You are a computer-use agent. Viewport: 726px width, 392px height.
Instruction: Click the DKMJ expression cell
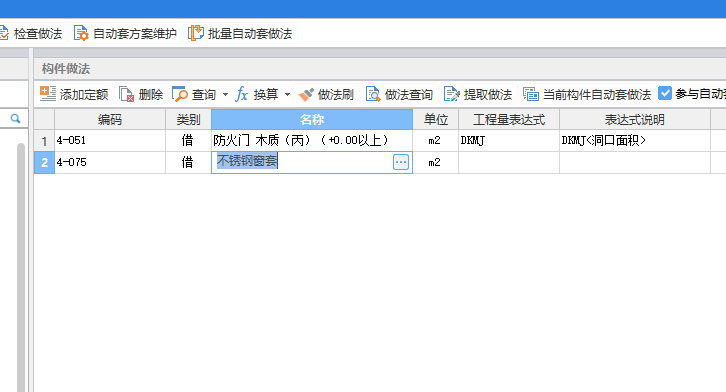(x=509, y=140)
